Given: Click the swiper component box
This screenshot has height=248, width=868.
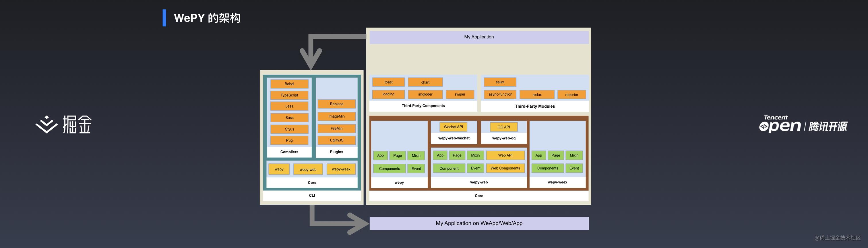Looking at the screenshot, I should pos(460,94).
